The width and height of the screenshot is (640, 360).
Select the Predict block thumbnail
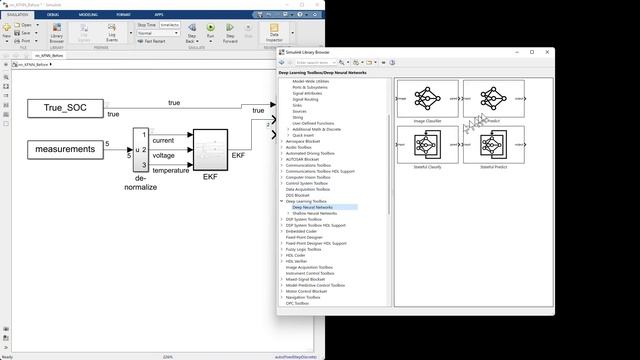click(x=493, y=99)
